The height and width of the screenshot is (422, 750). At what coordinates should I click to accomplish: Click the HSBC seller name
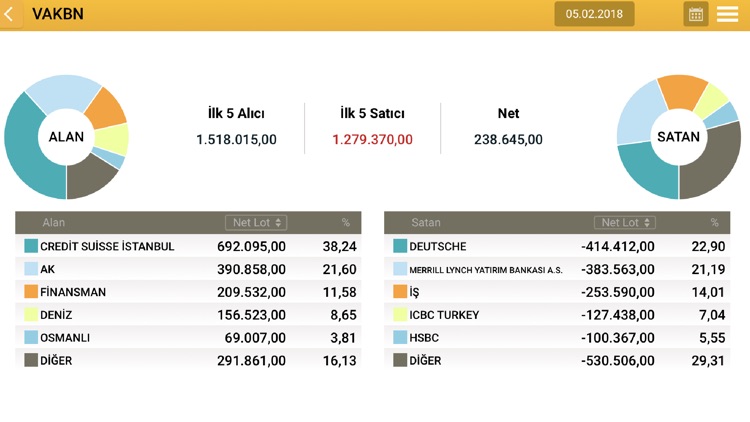[424, 338]
